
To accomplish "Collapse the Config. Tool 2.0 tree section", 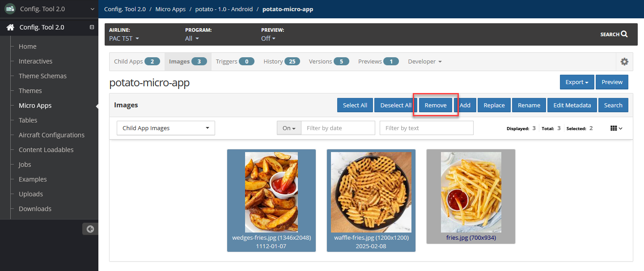I will [92, 27].
